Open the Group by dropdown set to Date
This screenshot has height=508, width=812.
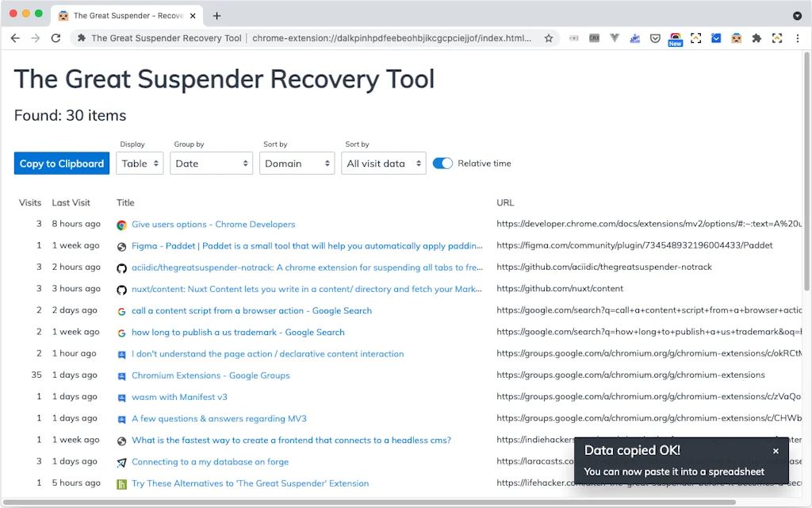211,164
